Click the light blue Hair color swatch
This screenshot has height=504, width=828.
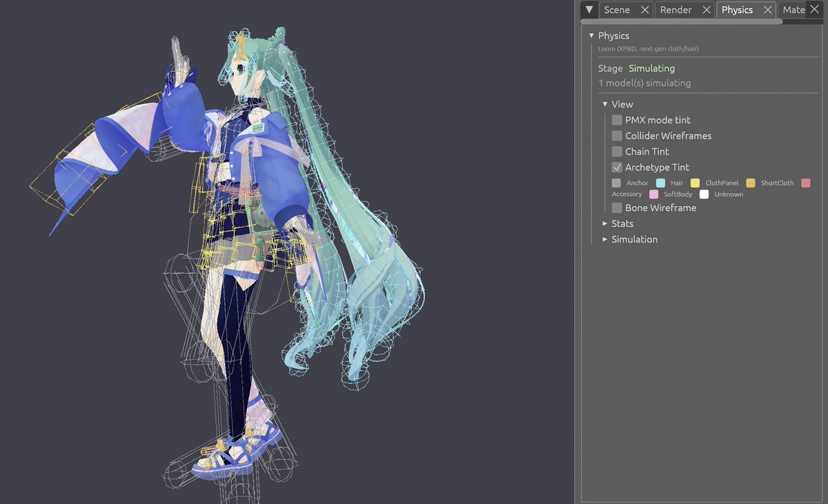click(x=660, y=183)
